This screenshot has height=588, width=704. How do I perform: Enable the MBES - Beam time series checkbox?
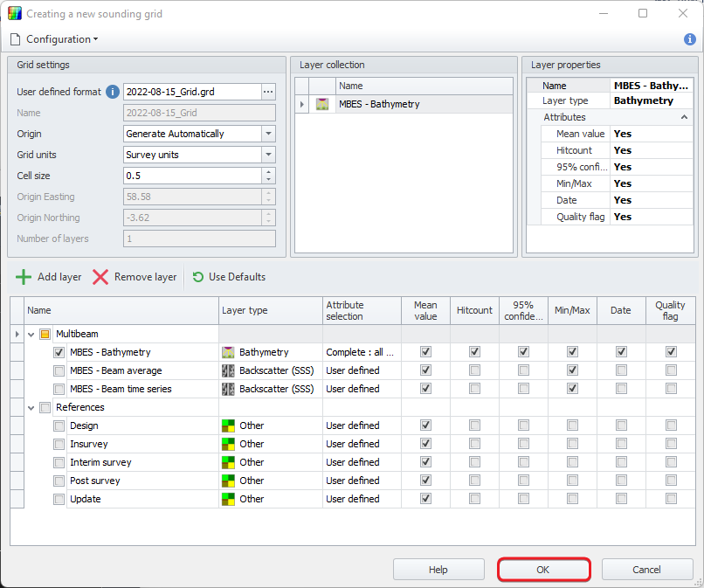click(59, 389)
